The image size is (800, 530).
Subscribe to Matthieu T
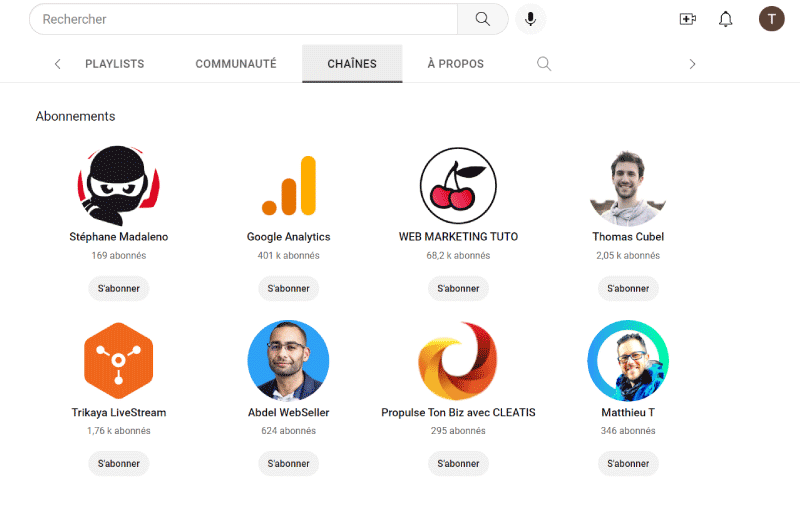[x=628, y=463]
